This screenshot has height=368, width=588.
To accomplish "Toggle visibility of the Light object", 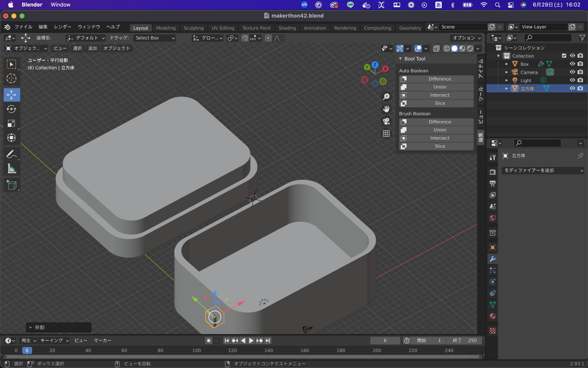I will (x=572, y=80).
